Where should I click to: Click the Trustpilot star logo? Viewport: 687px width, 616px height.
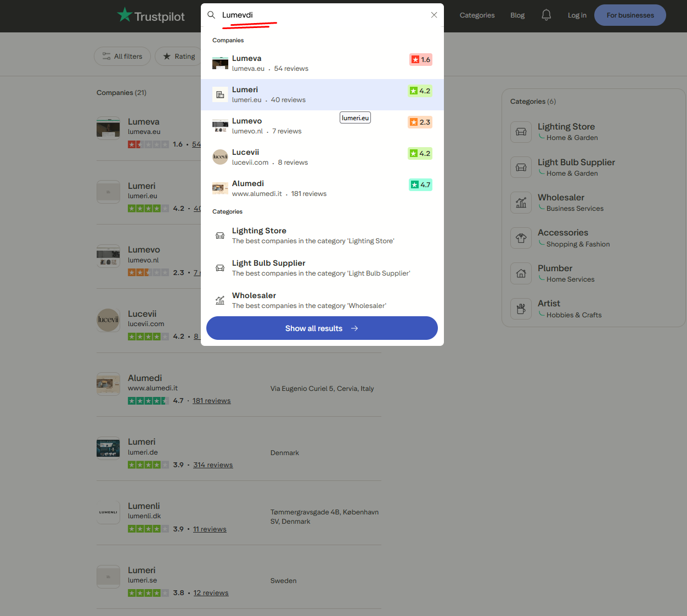(125, 15)
